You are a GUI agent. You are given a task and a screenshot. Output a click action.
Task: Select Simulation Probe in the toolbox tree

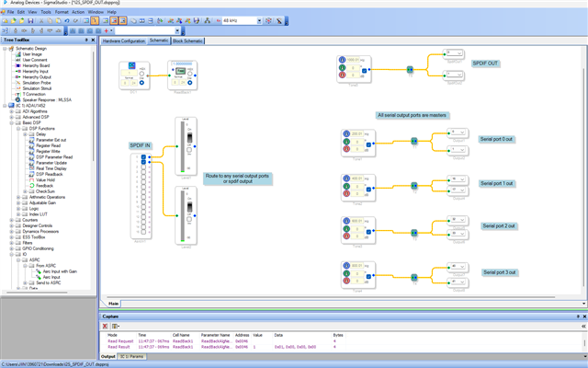tap(37, 83)
